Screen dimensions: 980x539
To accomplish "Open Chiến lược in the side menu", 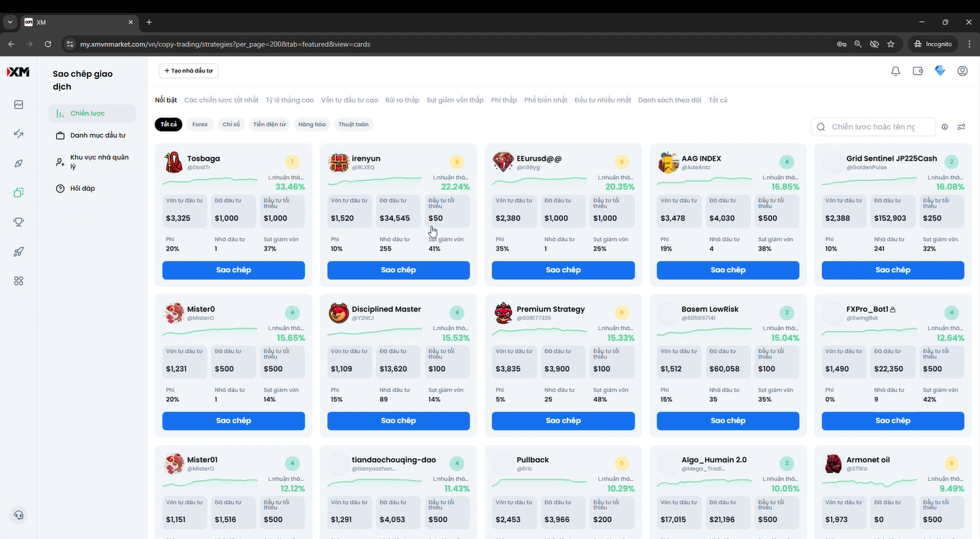I will coord(92,113).
